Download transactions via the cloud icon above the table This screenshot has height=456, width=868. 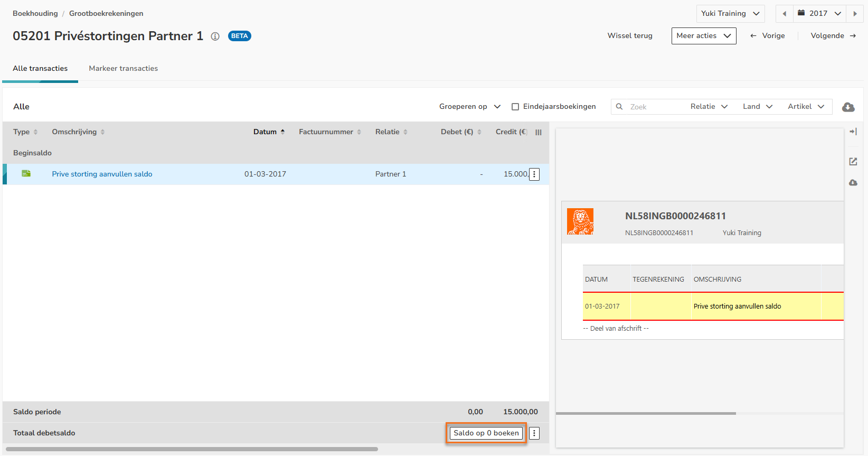[x=848, y=107]
